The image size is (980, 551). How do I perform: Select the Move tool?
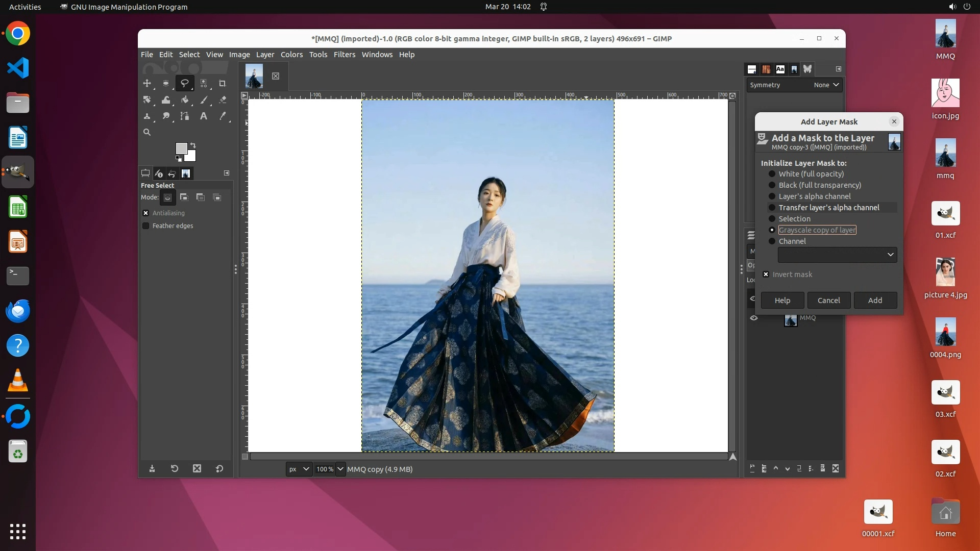click(147, 83)
